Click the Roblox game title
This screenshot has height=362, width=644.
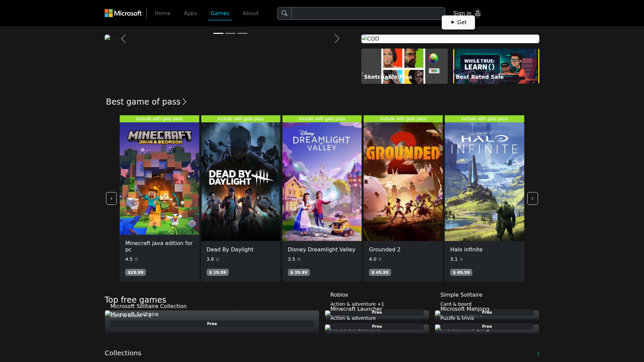(339, 295)
